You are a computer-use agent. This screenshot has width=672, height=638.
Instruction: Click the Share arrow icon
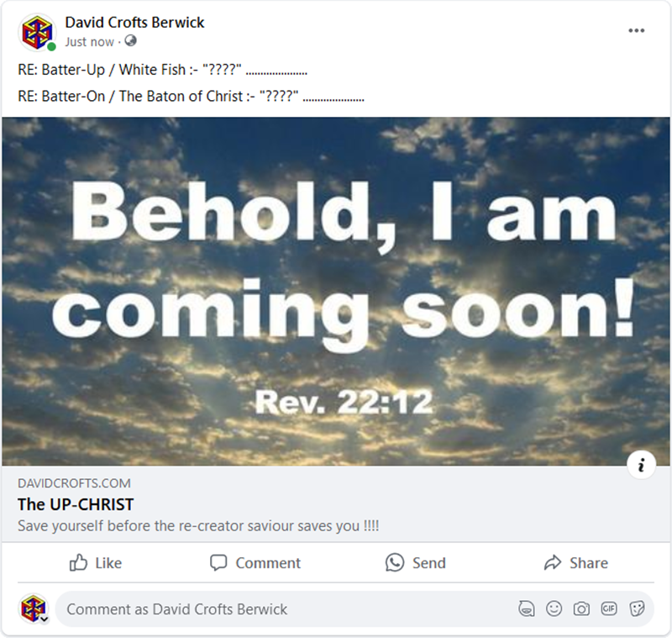[553, 562]
